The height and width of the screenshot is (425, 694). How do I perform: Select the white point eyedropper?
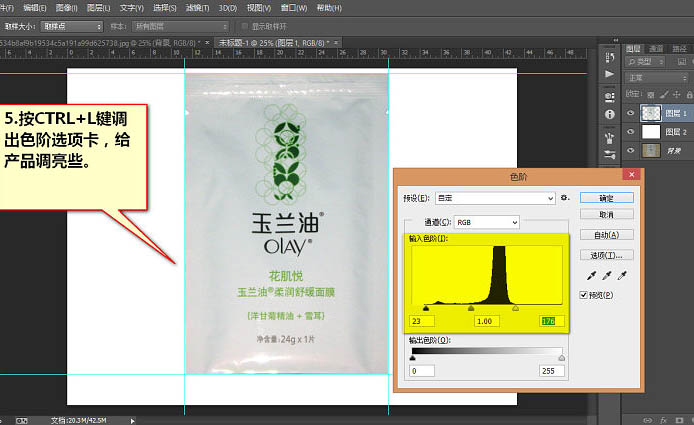point(622,276)
